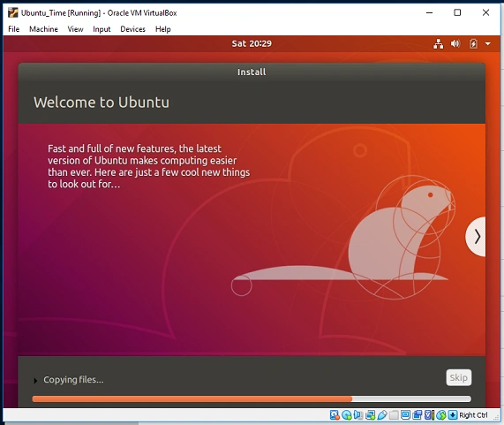Click the Ubuntu volume speaker icon
The width and height of the screenshot is (504, 425).
point(455,44)
